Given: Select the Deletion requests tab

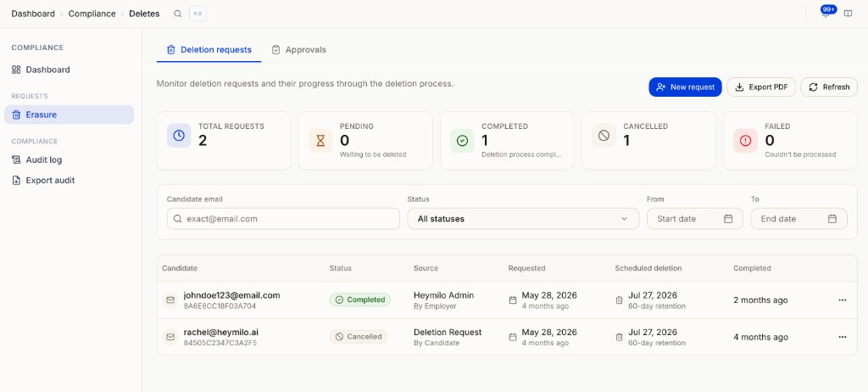Looking at the screenshot, I should click(209, 50).
